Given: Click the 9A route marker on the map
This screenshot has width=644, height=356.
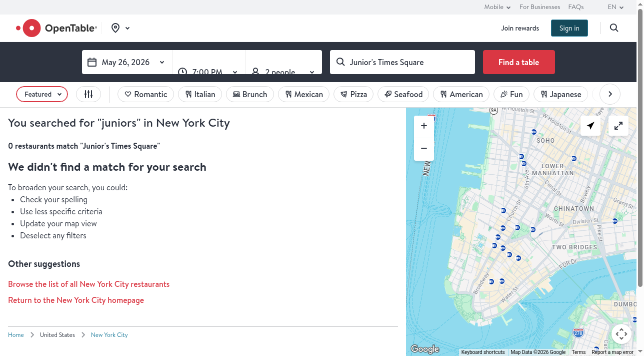Looking at the screenshot, I should pyautogui.click(x=493, y=110).
